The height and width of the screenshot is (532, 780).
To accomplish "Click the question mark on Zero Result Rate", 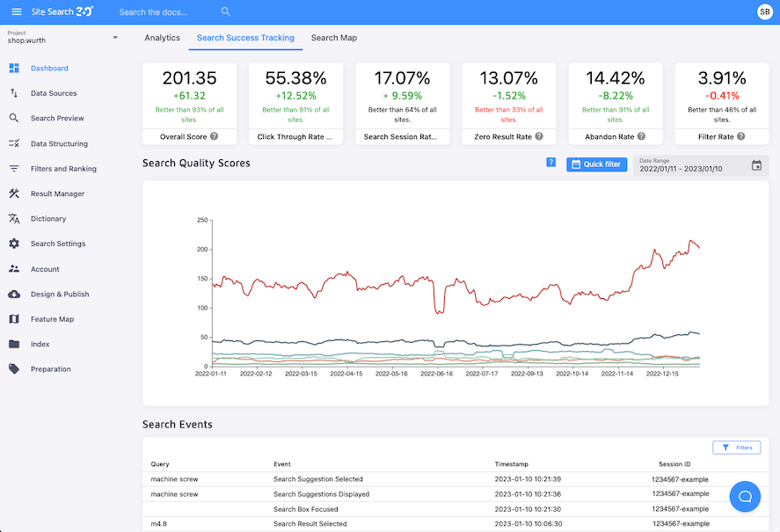I will (538, 136).
